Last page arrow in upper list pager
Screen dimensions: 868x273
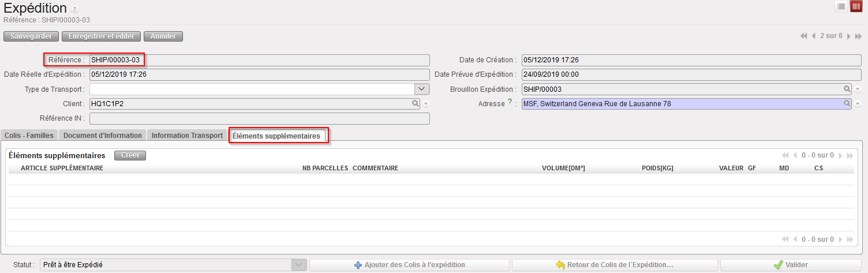tap(850, 155)
